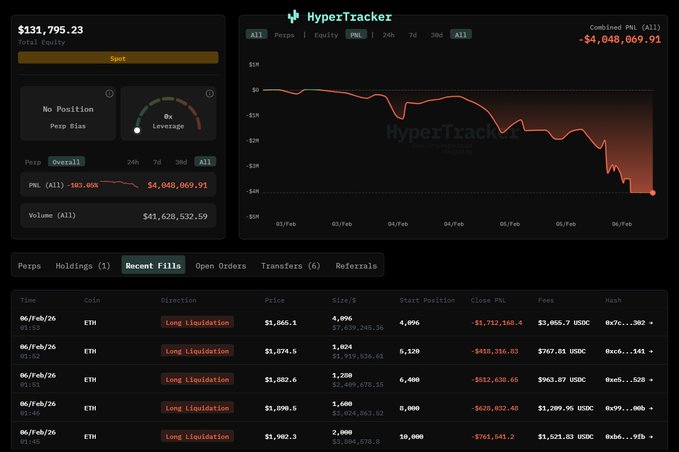
Task: Click the 0x Leverage gauge
Action: pos(168,115)
